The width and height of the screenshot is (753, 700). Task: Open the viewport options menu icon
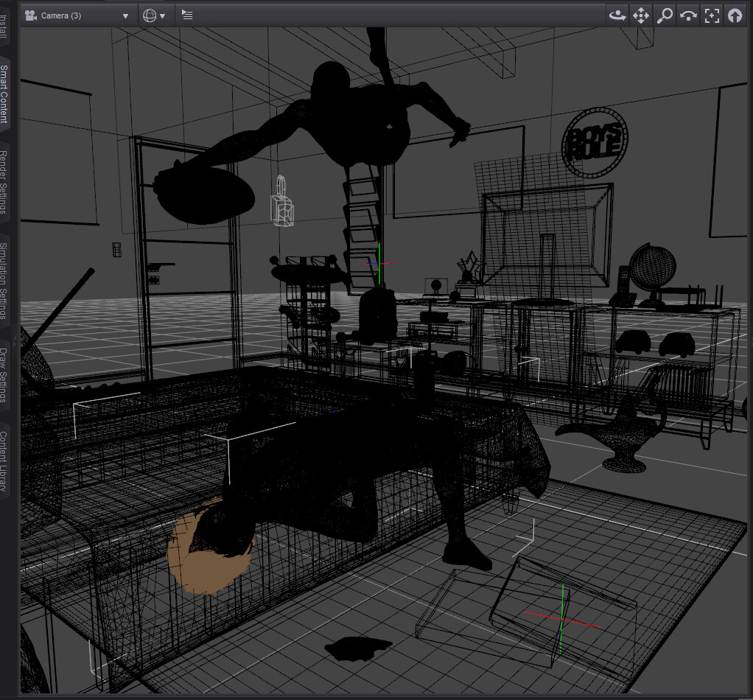pos(187,15)
